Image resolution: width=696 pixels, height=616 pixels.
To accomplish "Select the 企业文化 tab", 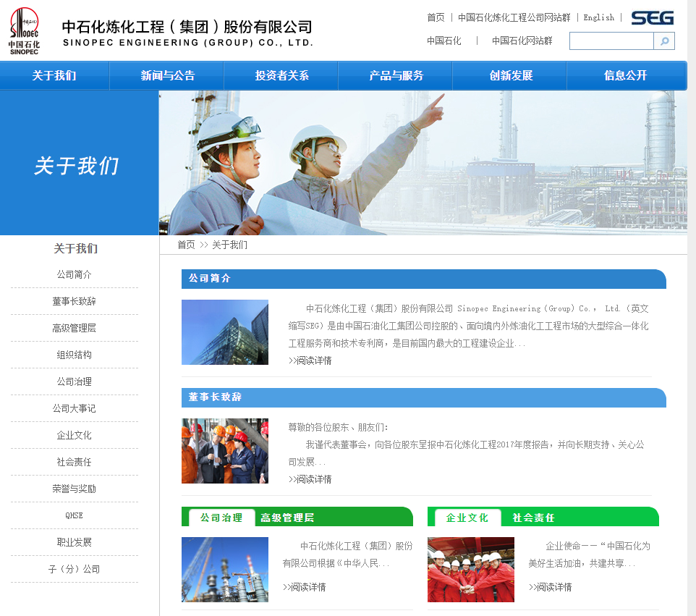I will click(467, 518).
